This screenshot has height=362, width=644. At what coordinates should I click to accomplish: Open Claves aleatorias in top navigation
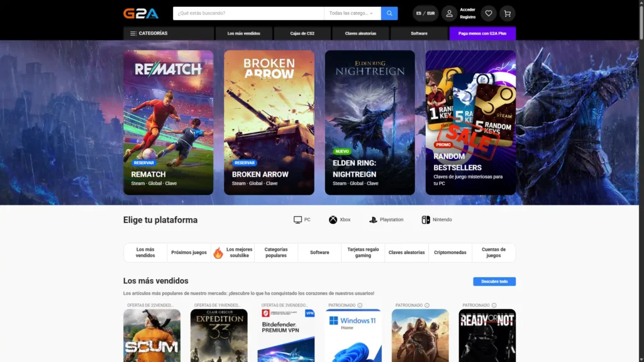360,33
